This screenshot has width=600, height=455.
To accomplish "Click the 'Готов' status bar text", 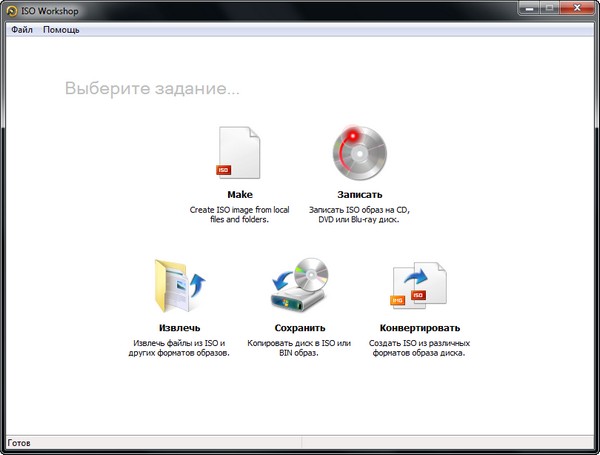I will pos(19,443).
